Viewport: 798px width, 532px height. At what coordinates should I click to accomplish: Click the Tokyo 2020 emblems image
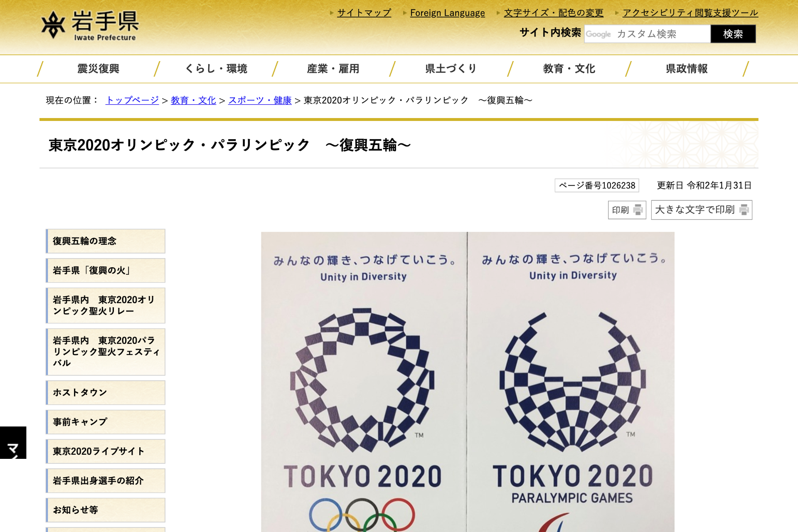coord(468,382)
